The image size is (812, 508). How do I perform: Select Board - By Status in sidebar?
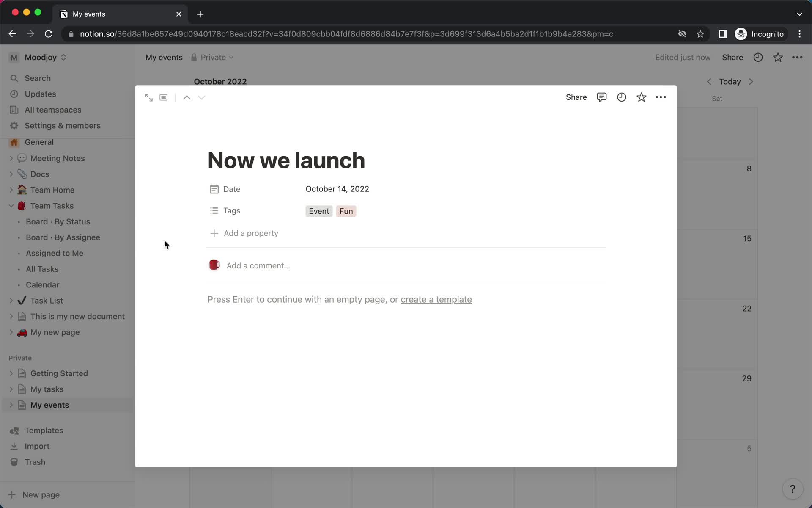click(x=58, y=221)
